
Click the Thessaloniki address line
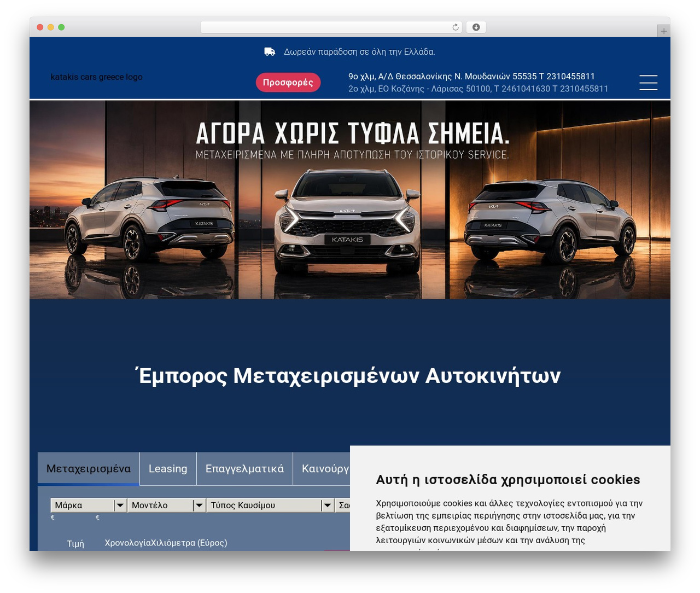point(471,77)
